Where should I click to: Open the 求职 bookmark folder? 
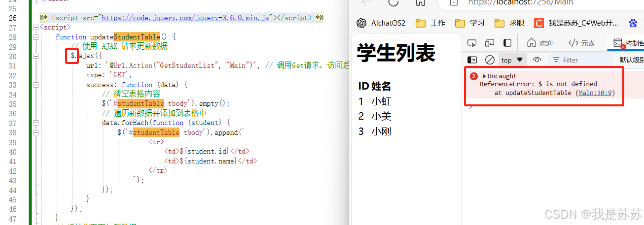509,23
